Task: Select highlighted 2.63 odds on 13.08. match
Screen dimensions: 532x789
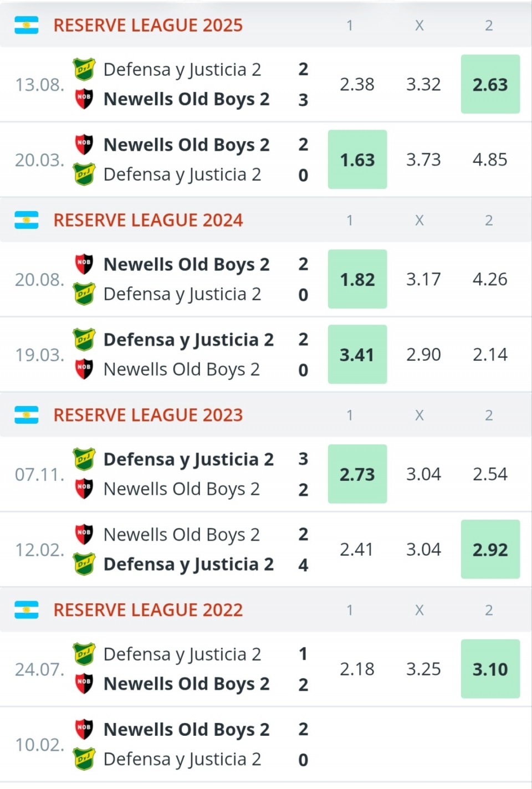Action: (490, 84)
